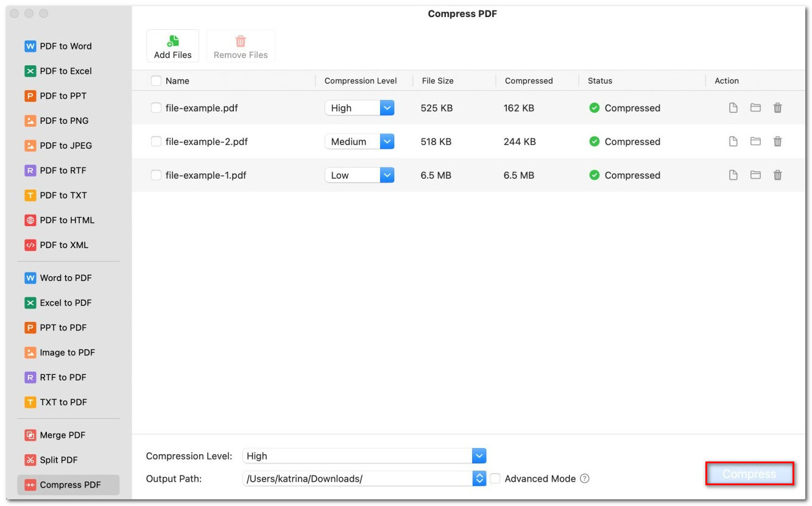Click the Compress button
The width and height of the screenshot is (812, 506).
coord(749,474)
